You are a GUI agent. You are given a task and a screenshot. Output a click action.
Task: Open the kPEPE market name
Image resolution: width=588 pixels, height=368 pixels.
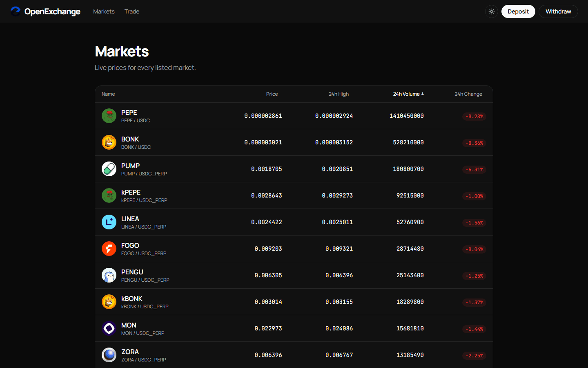[131, 192]
